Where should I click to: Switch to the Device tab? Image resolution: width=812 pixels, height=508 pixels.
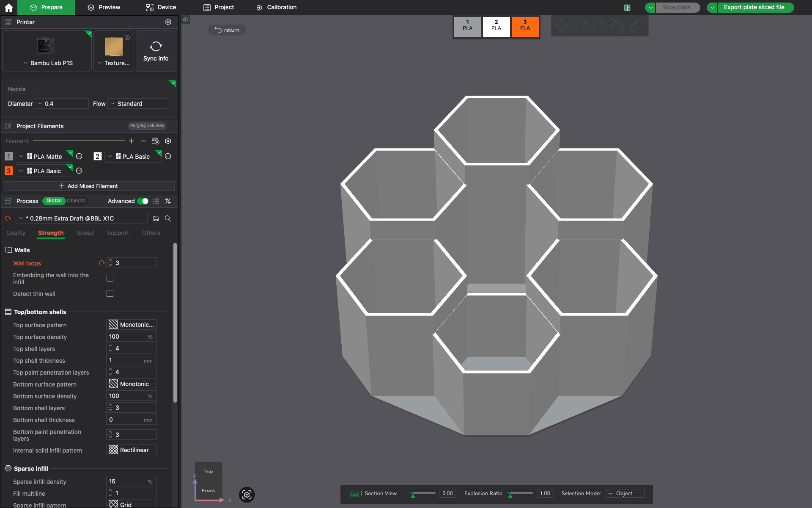point(161,8)
